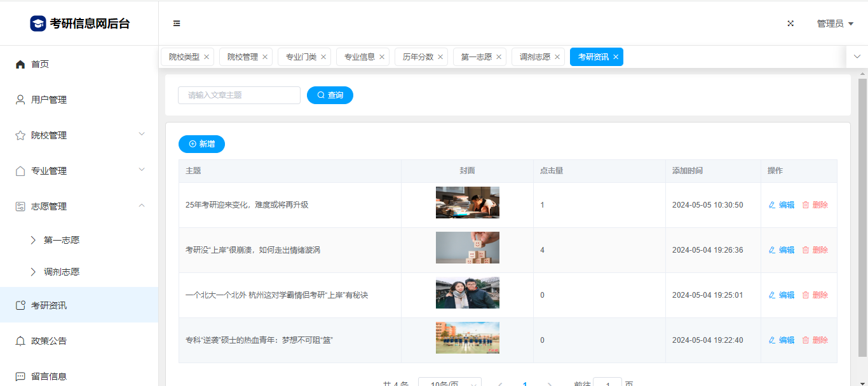868x386 pixels.
Task: Delete the 25年考研迎来变化 article
Action: (815, 205)
